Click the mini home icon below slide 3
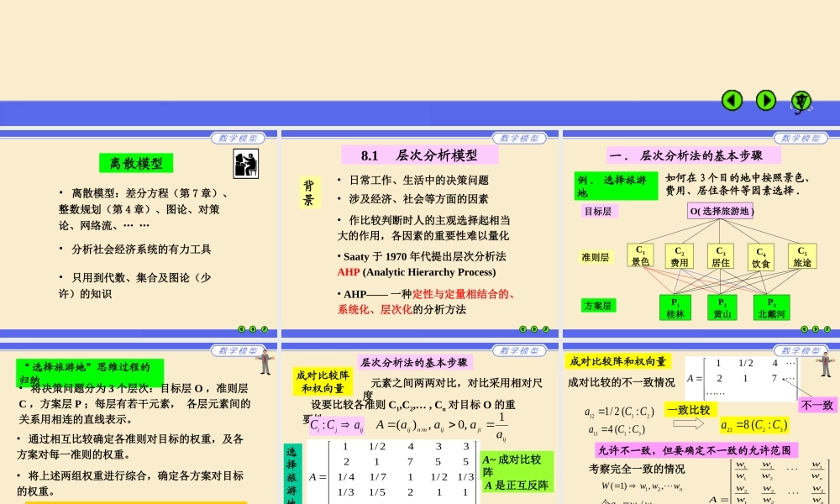Screen dimensions: 840x504 point(827,329)
